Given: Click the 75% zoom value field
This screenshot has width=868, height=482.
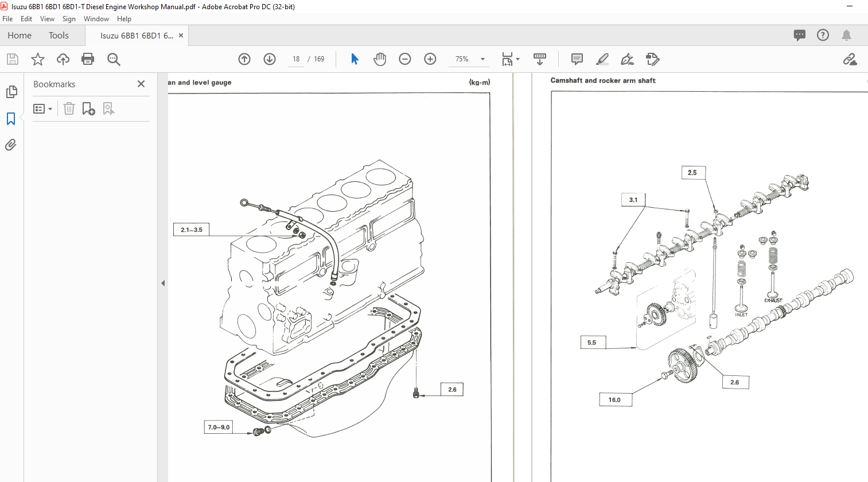Looking at the screenshot, I should point(462,59).
